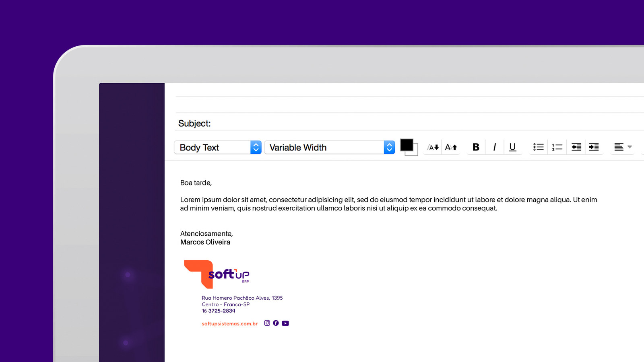The height and width of the screenshot is (362, 644).
Task: Open the YouTube icon in the signature
Action: [285, 323]
